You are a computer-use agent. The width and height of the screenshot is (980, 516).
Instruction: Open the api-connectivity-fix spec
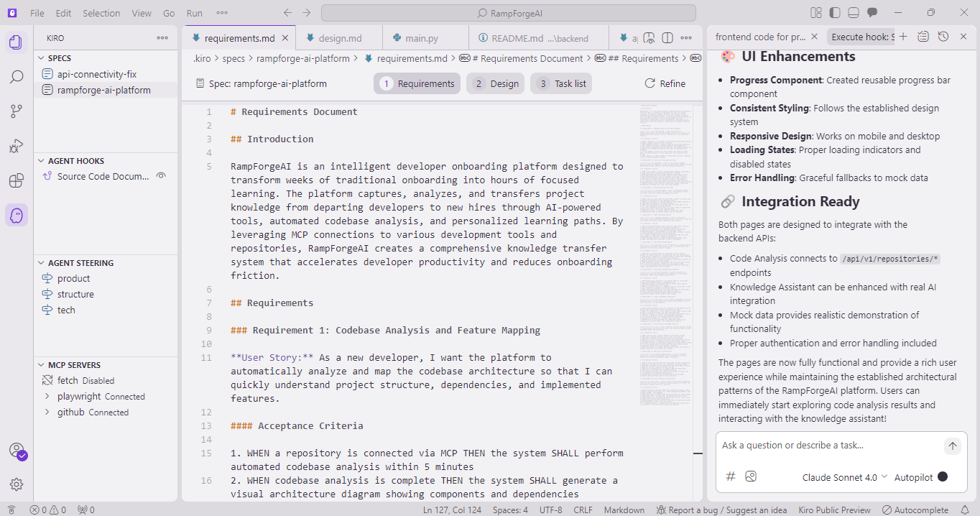[x=97, y=74]
